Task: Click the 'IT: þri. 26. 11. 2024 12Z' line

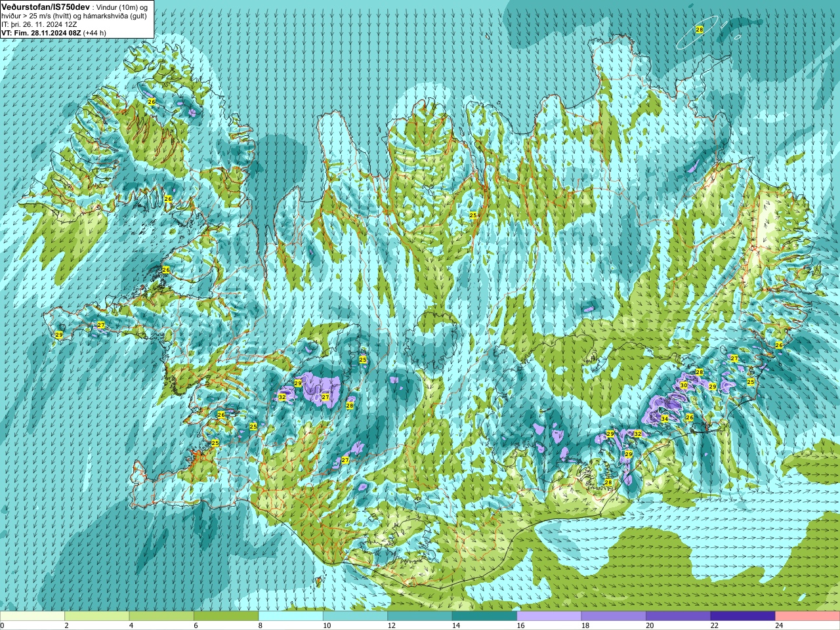Action: [41, 24]
